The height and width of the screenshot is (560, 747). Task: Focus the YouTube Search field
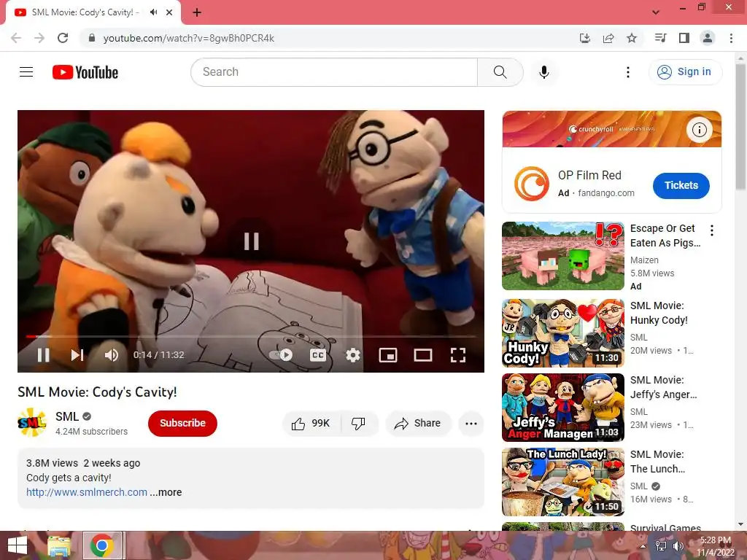tap(334, 72)
